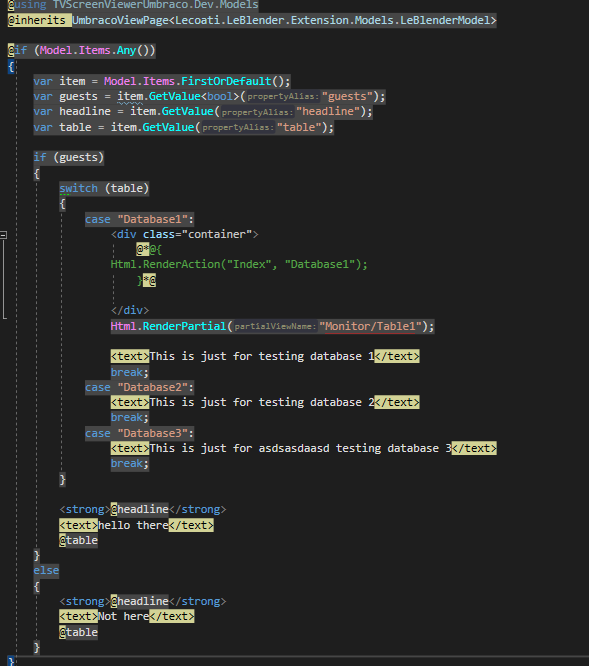The width and height of the screenshot is (589, 666).
Task: Click 'RenderPartial' method name
Action: click(184, 326)
